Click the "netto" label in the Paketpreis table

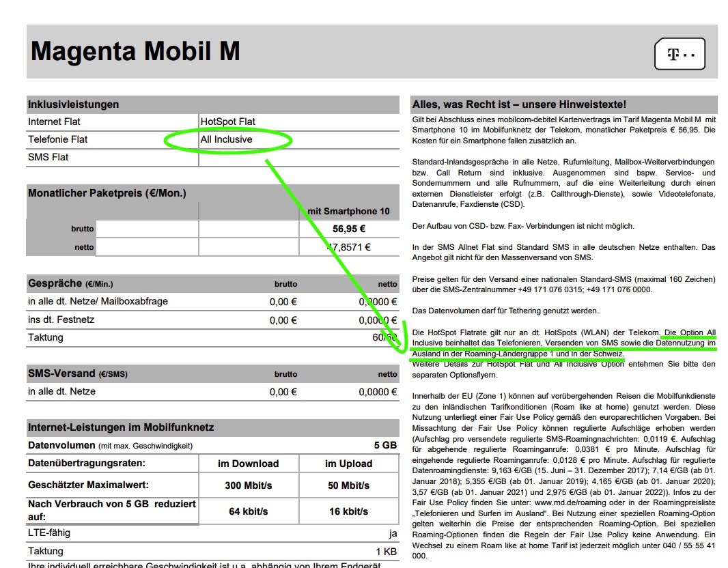point(84,247)
